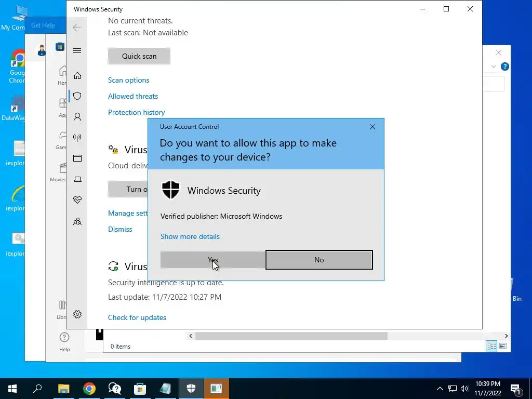Open Allowed threats link
532x399 pixels.
pos(133,96)
